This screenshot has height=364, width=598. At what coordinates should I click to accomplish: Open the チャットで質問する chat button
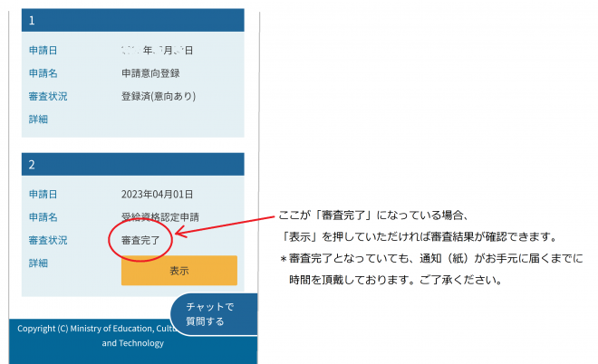[x=214, y=314]
